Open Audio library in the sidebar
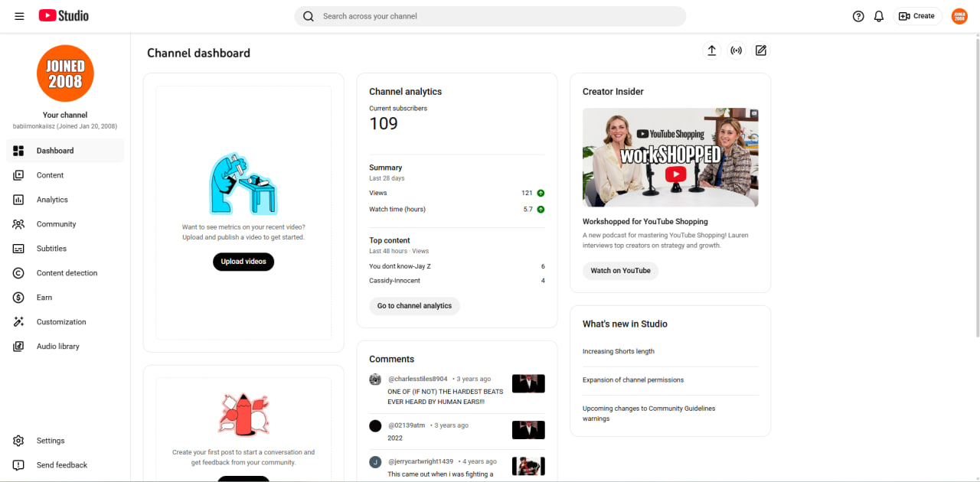 coord(65,347)
